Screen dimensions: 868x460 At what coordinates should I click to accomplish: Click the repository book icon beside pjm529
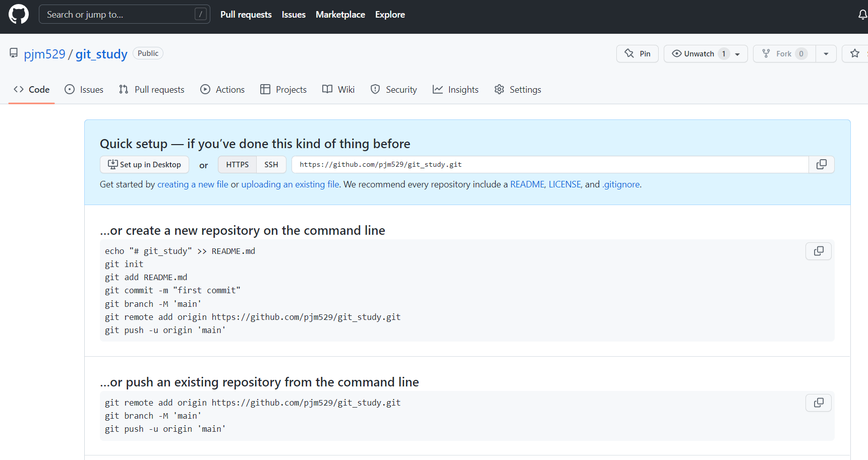click(x=14, y=53)
